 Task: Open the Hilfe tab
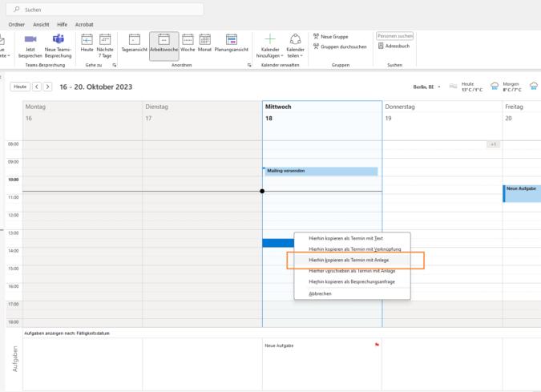62,25
